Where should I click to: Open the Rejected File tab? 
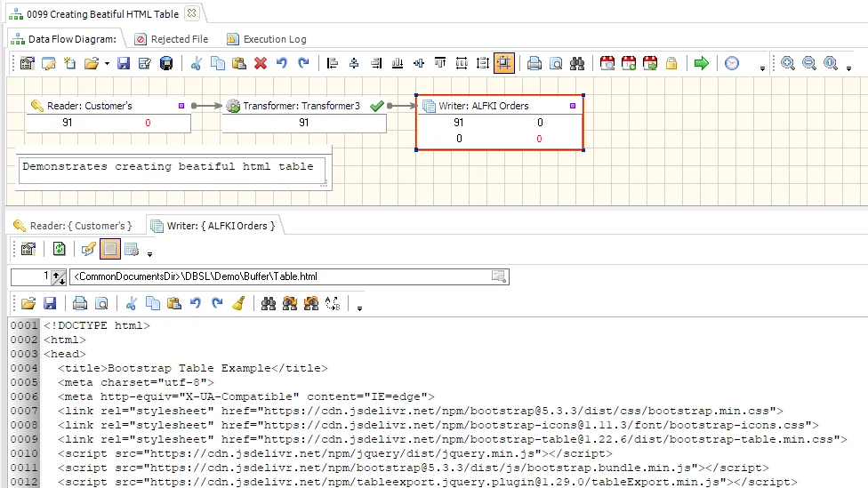173,39
